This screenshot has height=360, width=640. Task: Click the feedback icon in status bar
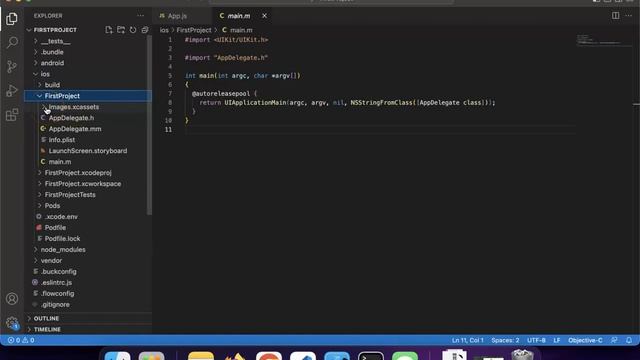coord(614,340)
